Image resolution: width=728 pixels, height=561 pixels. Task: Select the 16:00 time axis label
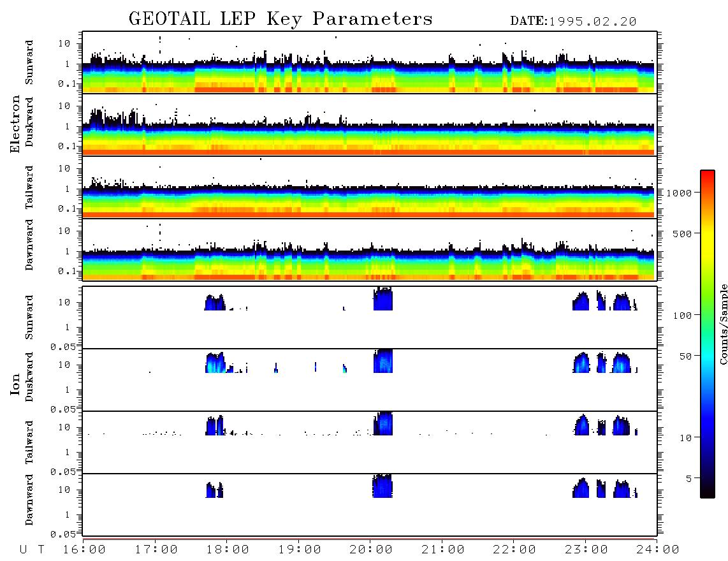point(84,550)
